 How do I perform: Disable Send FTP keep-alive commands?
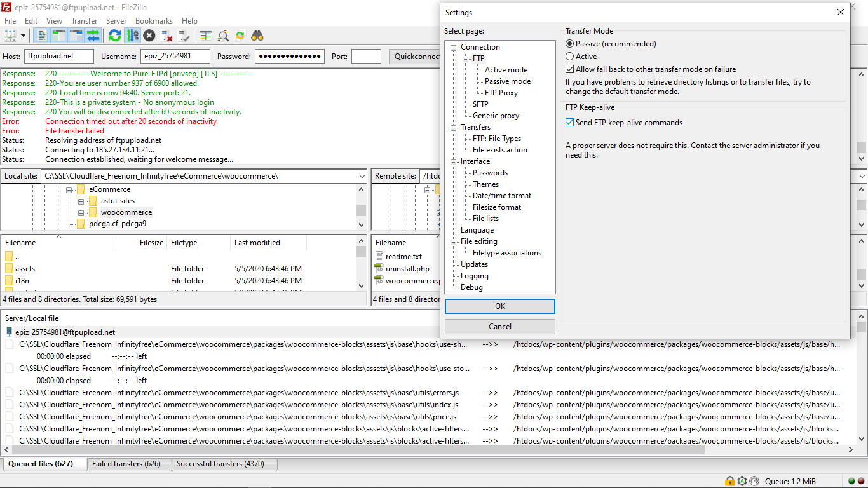coord(570,123)
